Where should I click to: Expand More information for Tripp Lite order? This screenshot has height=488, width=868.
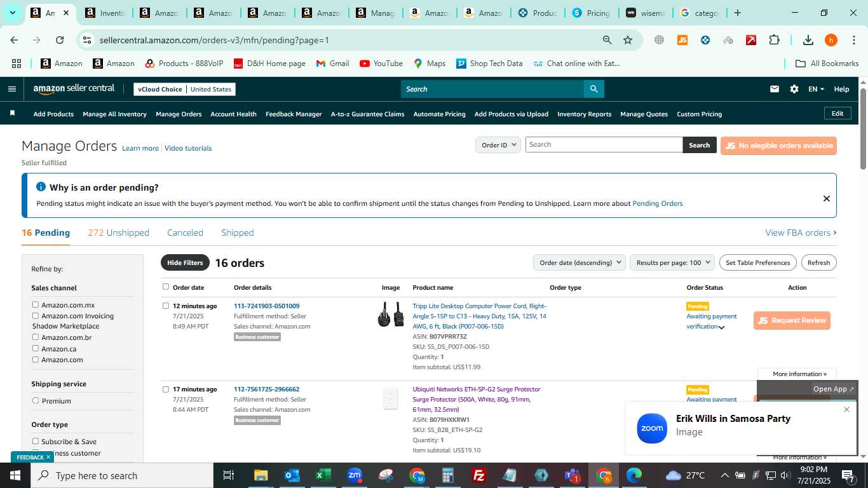point(799,374)
